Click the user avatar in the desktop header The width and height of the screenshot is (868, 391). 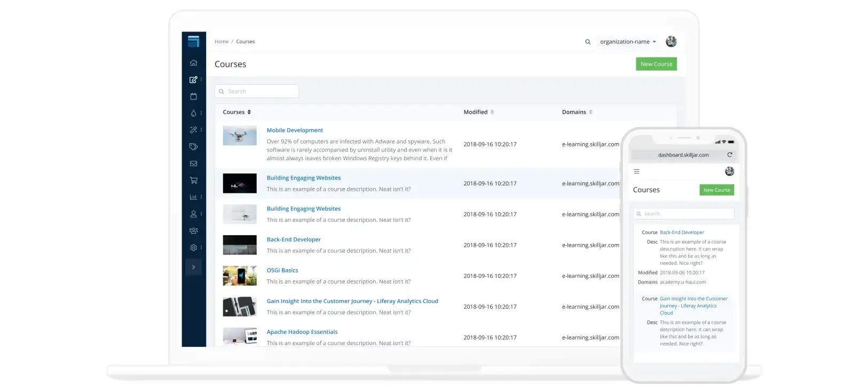[671, 42]
